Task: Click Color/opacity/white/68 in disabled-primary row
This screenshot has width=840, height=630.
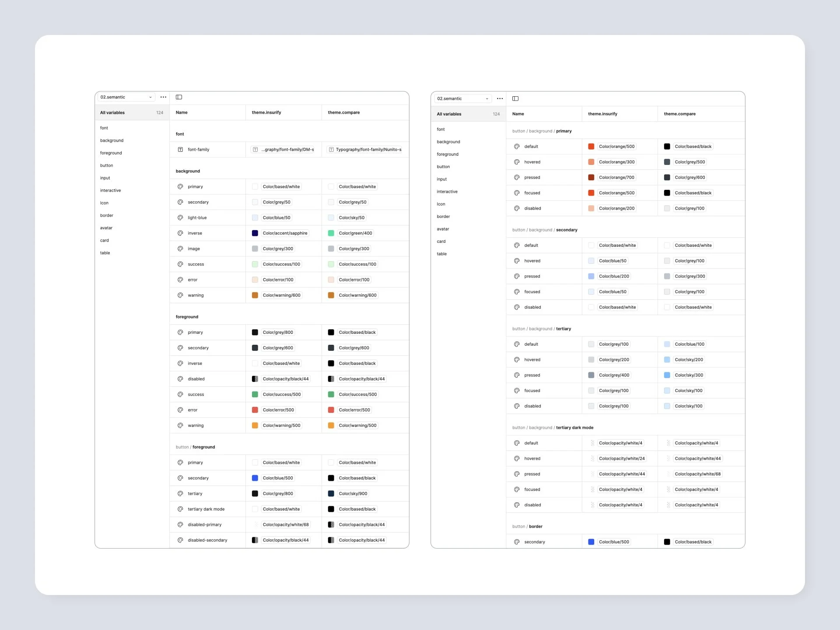Action: coord(286,525)
